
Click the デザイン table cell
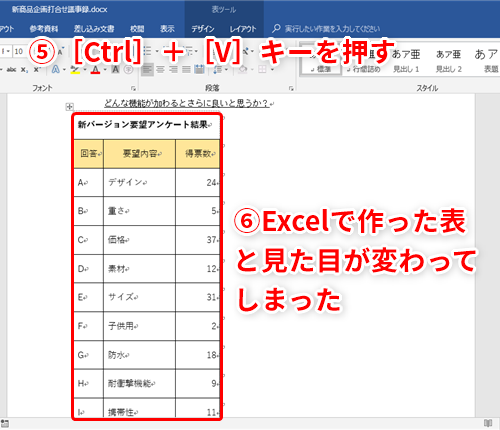pos(139,182)
